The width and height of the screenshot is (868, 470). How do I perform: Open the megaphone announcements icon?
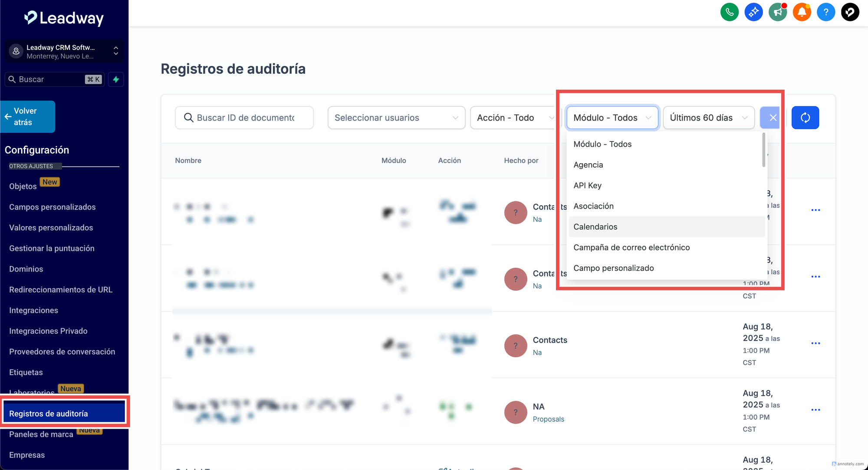coord(778,12)
